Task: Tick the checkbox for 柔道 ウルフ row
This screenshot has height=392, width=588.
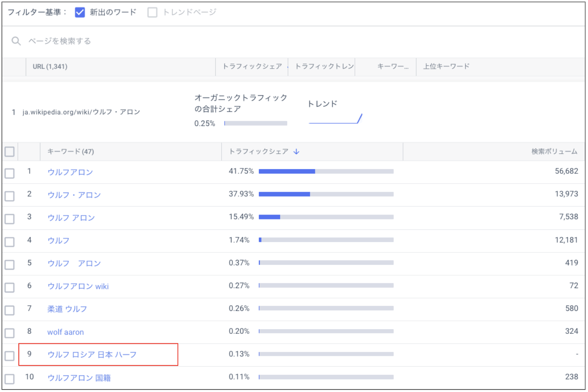Action: 10,310
